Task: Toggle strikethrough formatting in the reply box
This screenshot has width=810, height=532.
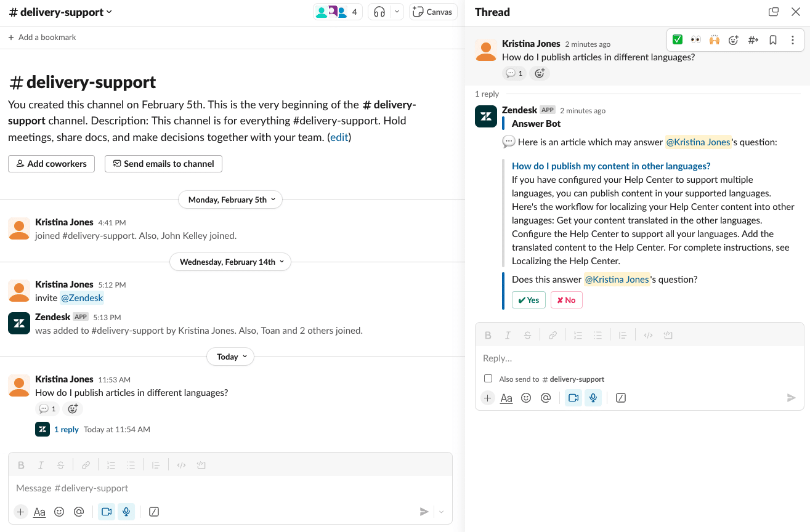Action: tap(527, 334)
